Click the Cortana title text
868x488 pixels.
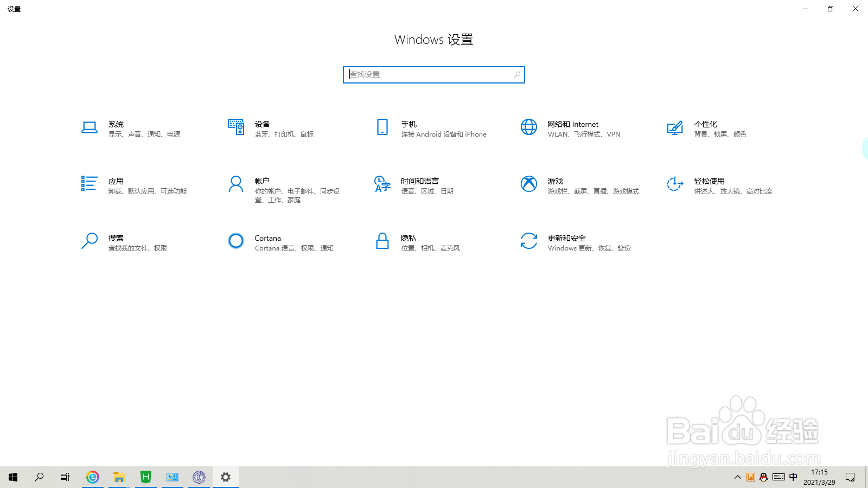coord(268,238)
